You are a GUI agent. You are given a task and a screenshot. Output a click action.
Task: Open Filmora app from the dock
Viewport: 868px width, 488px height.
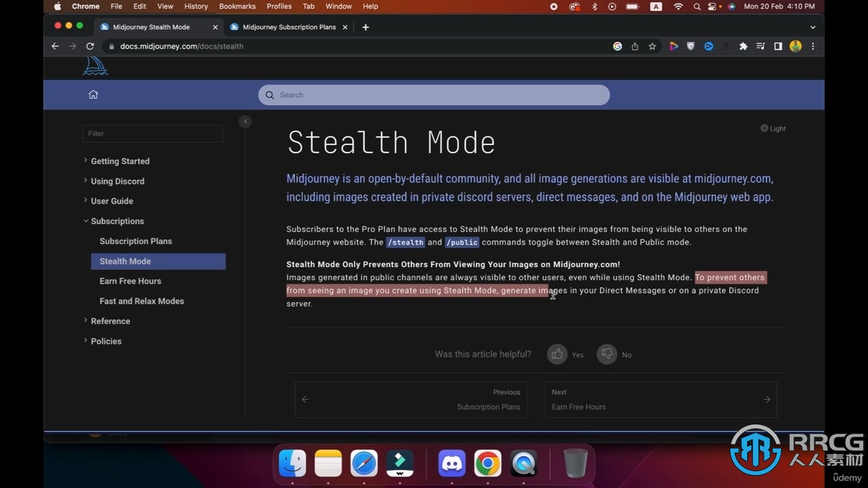tap(400, 464)
